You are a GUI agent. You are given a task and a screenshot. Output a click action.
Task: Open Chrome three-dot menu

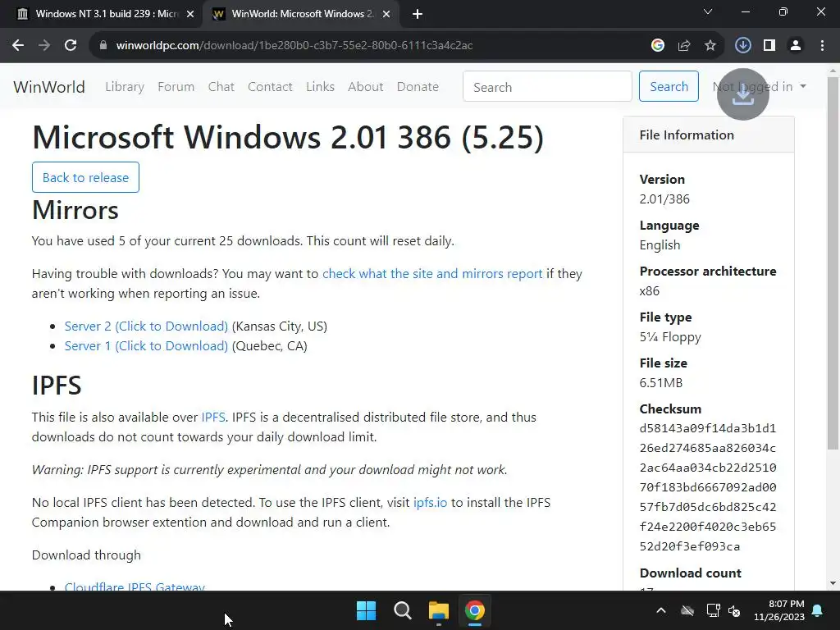[822, 46]
